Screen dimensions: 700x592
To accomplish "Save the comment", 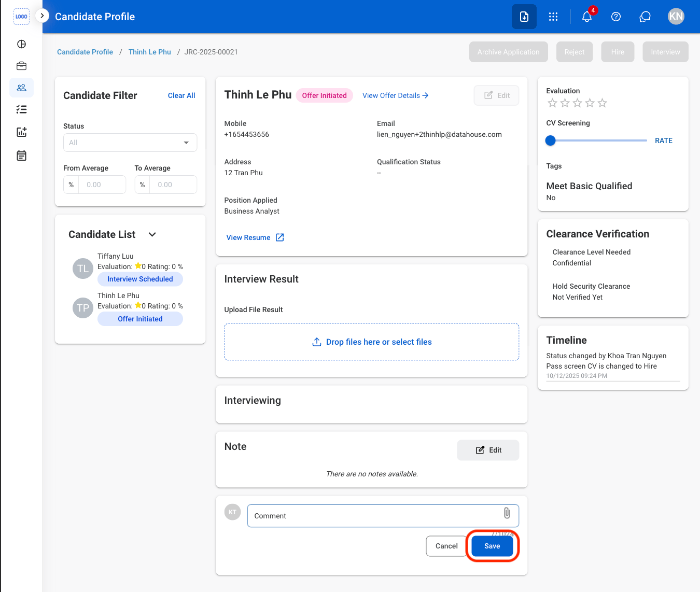I will point(492,546).
